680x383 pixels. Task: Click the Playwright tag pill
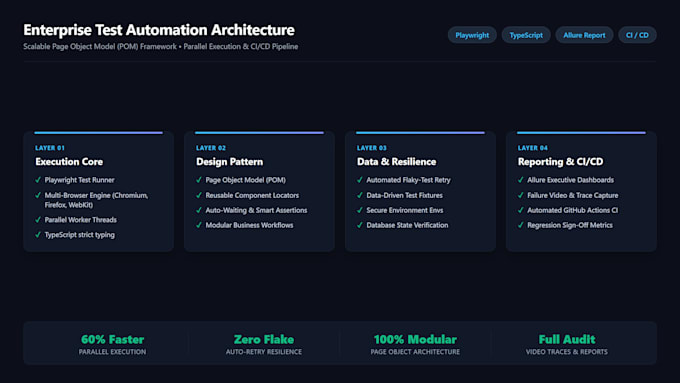(x=472, y=35)
